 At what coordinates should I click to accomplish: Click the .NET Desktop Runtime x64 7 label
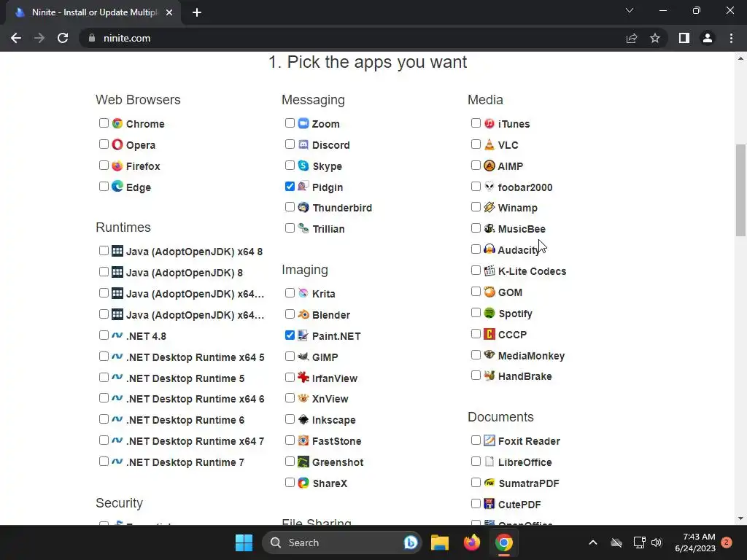point(195,441)
